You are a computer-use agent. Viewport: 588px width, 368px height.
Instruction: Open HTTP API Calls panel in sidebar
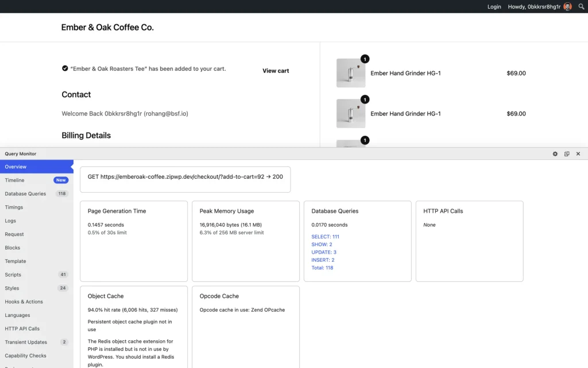(36, 329)
